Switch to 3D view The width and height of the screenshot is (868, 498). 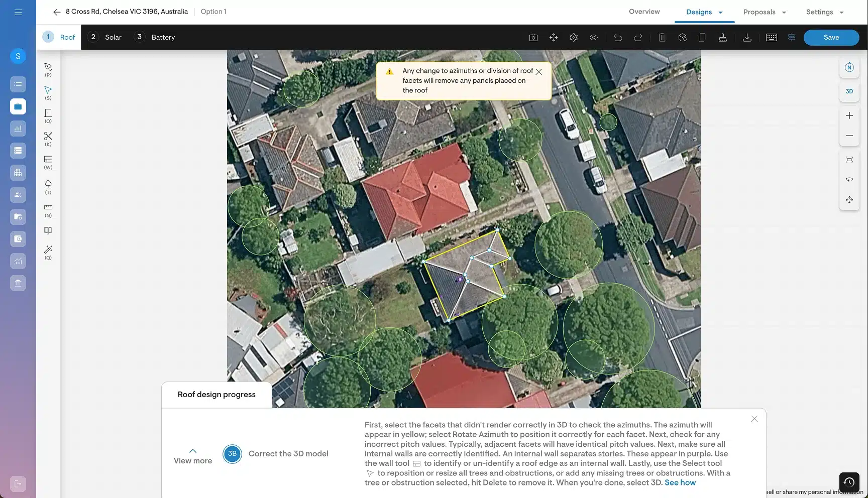pos(849,91)
